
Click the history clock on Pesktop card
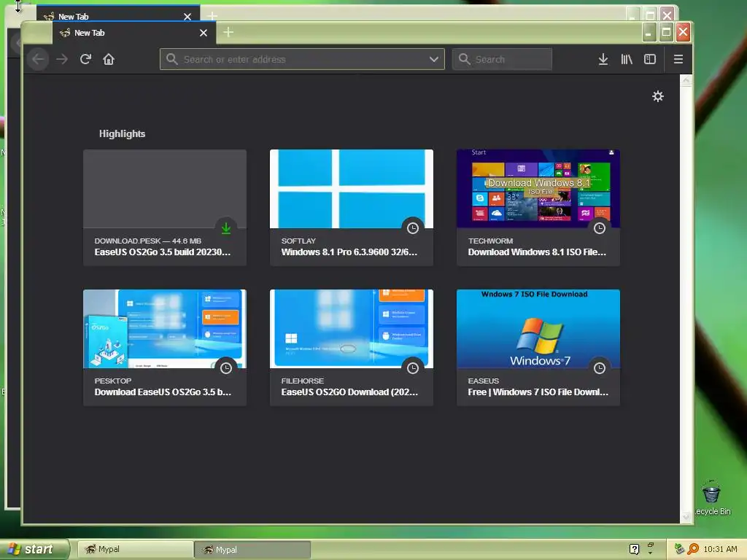point(226,368)
